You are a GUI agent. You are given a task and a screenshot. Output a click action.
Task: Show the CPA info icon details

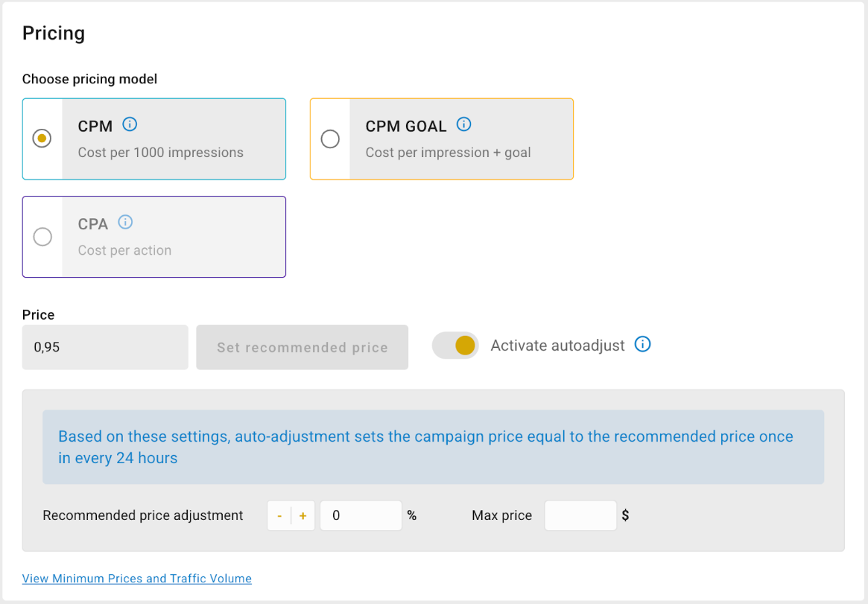[126, 222]
